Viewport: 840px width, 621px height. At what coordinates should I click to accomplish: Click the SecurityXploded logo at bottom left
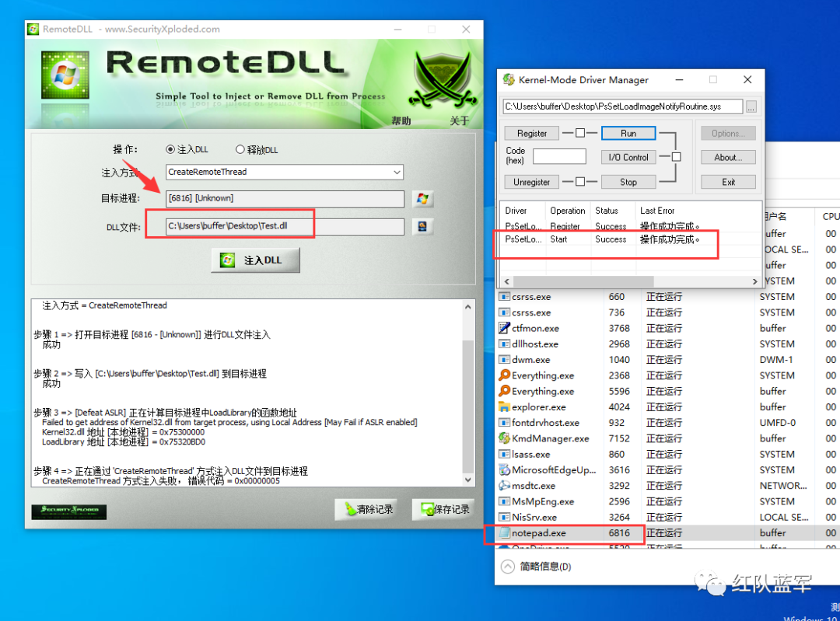click(x=69, y=511)
